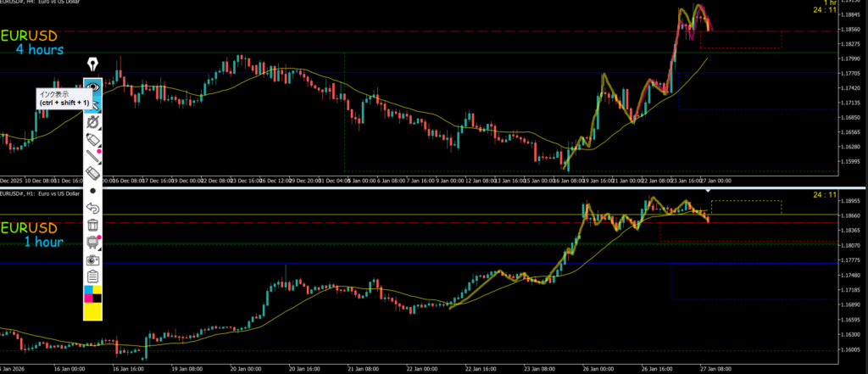This screenshot has width=868, height=374.
Task: Click the '23 Jan 08:00' label on the H1 time axis
Action: click(538, 368)
